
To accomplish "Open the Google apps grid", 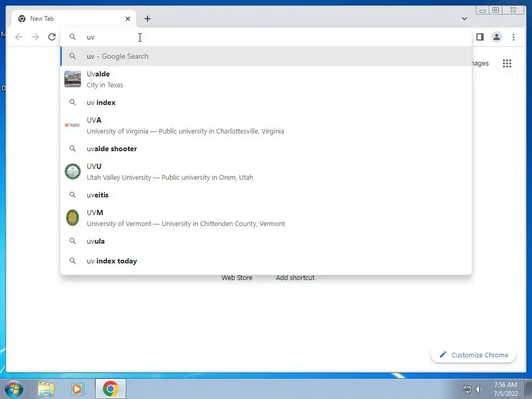I will coord(507,63).
